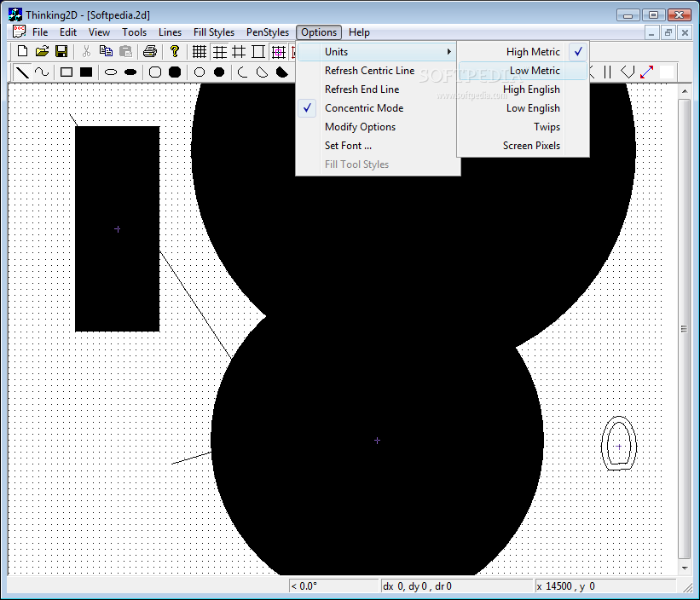Create a new document with the blank page icon
The height and width of the screenshot is (600, 700).
coord(22,51)
